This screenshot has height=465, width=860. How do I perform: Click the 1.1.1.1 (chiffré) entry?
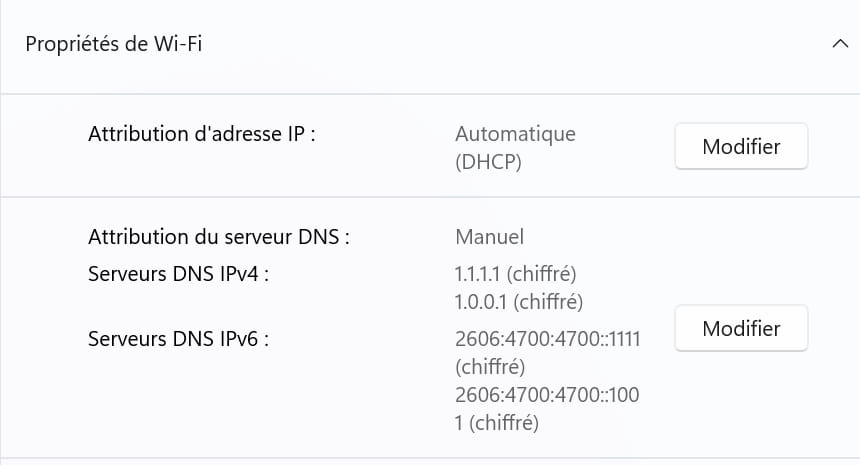click(x=515, y=274)
